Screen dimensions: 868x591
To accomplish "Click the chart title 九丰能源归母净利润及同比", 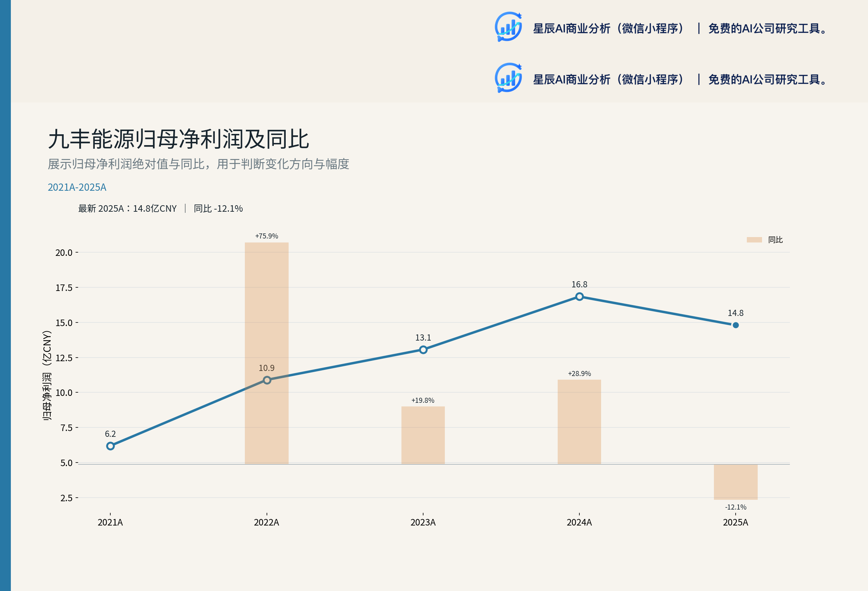I will point(179,139).
